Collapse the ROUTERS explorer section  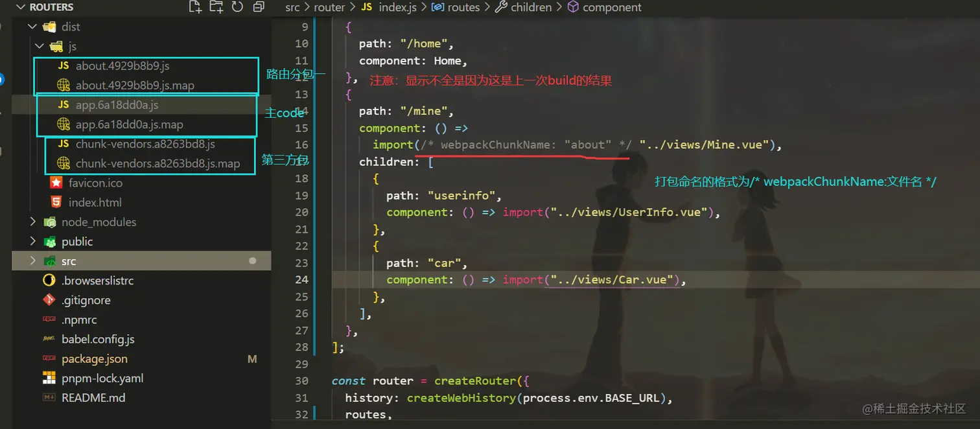(19, 7)
